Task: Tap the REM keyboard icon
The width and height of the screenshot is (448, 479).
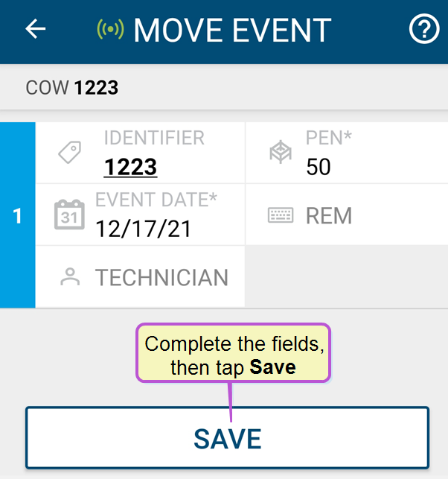Action: (x=281, y=215)
